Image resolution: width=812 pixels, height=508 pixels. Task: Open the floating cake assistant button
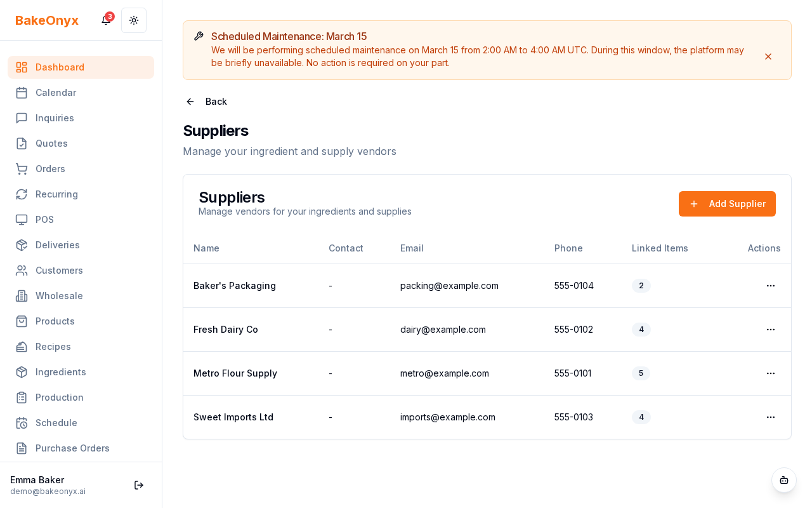coord(784,480)
